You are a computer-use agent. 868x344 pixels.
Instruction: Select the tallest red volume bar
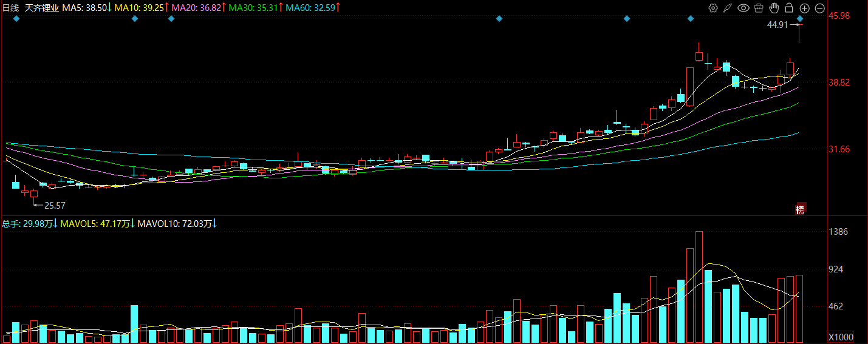coord(699,286)
